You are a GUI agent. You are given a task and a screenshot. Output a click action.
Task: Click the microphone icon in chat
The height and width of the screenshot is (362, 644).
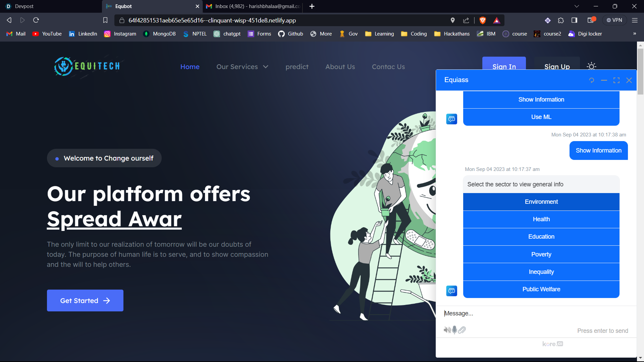pos(454,330)
